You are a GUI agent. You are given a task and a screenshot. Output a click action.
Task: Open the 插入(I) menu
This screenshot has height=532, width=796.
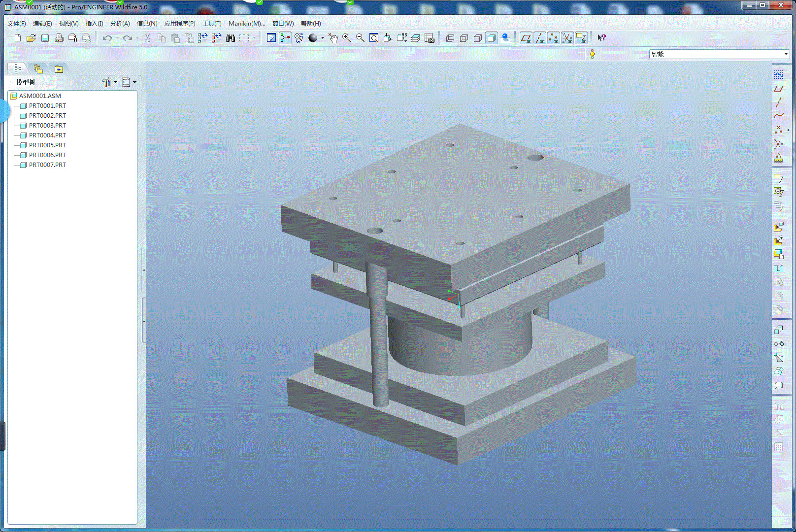point(94,23)
